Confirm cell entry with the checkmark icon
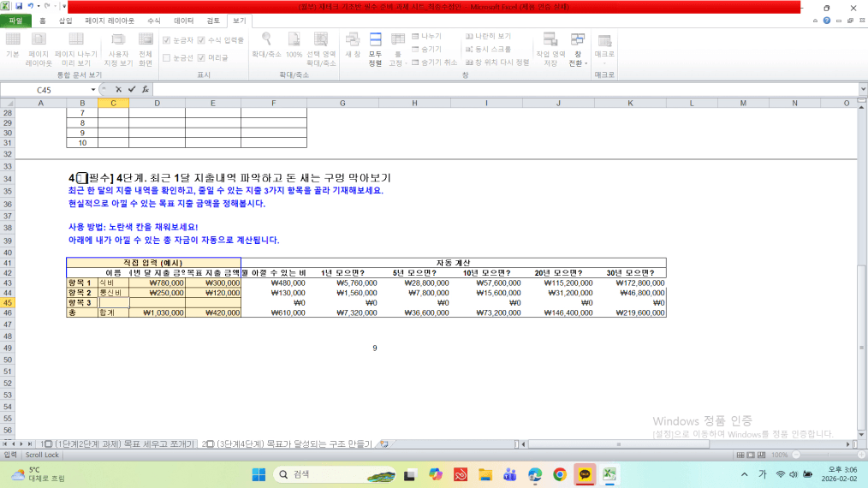 132,89
